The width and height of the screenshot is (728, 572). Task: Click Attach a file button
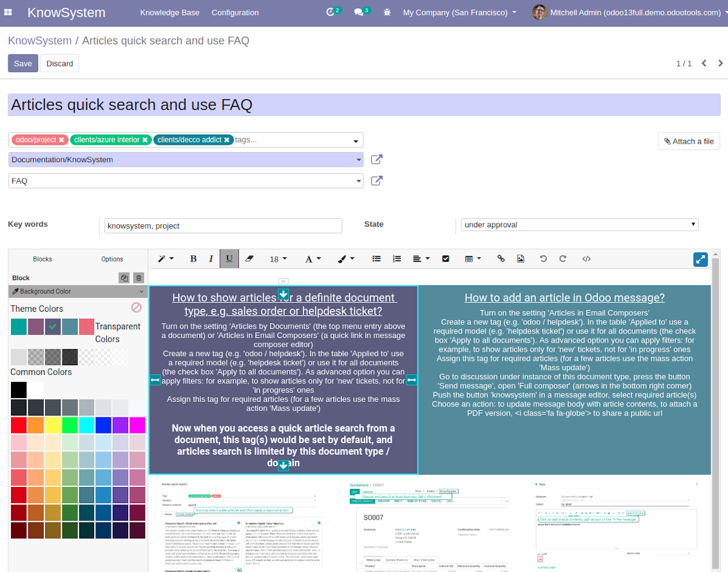tap(689, 141)
